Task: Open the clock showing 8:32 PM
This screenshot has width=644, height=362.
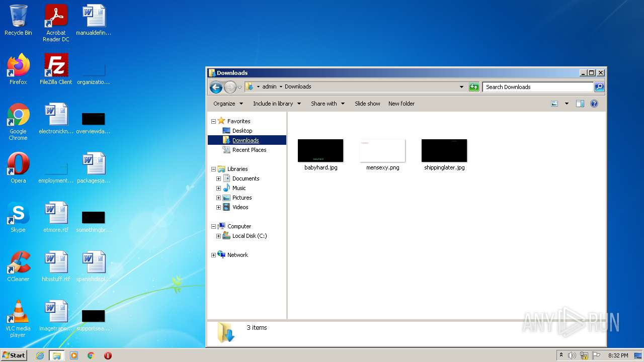Action: 618,355
